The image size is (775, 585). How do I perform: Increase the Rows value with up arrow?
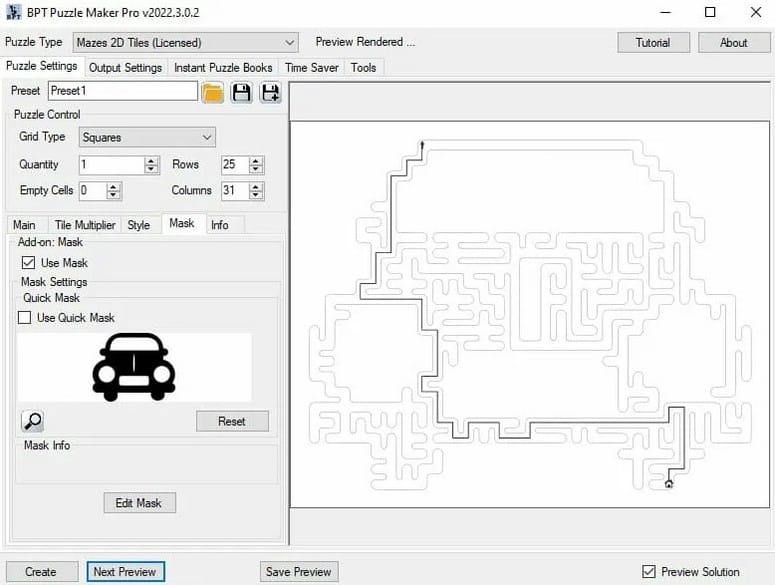(257, 160)
